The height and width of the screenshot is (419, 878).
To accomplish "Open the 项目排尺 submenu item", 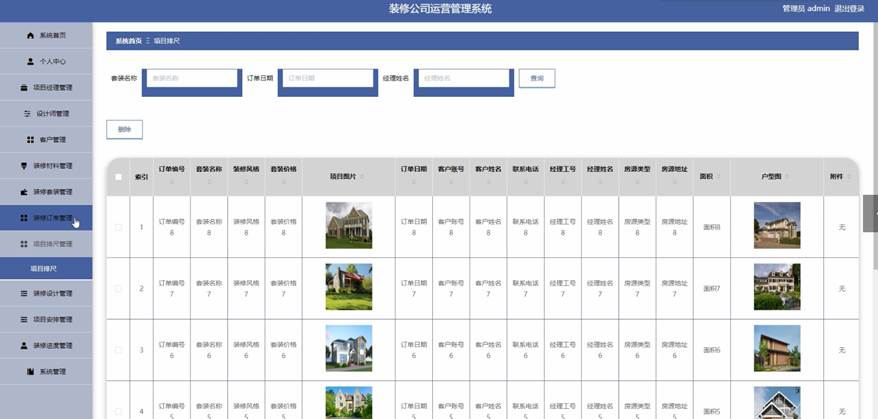I will tap(46, 269).
